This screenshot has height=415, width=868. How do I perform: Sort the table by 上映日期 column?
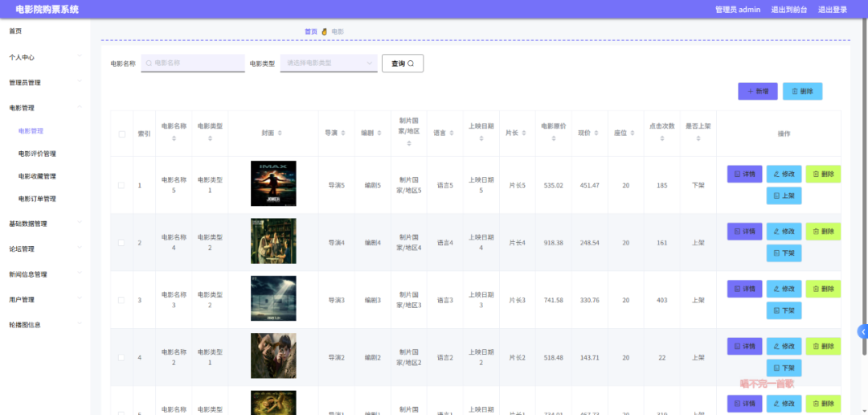[481, 138]
